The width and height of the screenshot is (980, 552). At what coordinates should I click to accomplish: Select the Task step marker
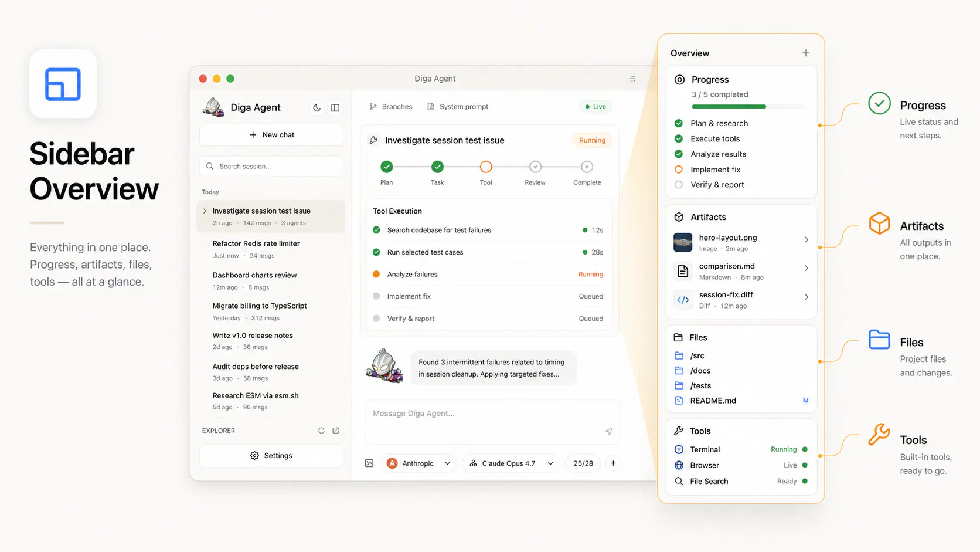tap(437, 167)
